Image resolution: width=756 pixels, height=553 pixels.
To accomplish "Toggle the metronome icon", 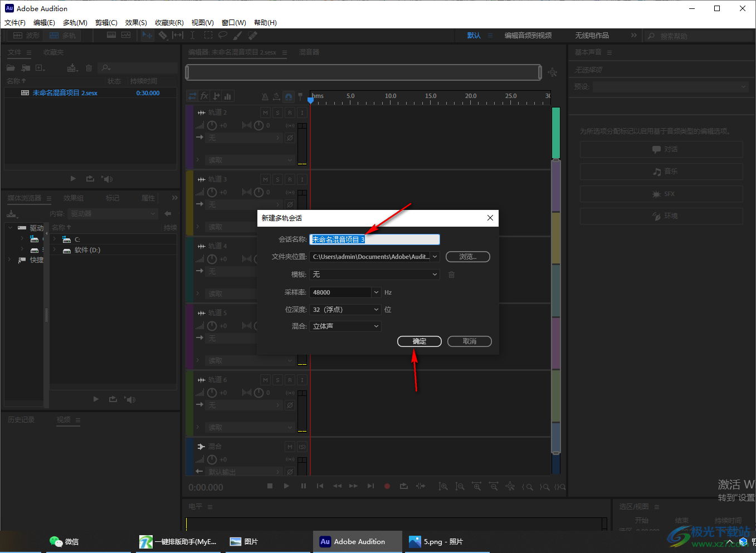I will tap(265, 96).
